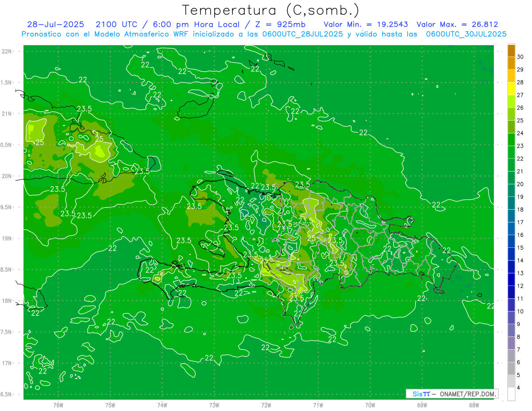This screenshot has height=411, width=532.
Task: Click the 74W longitude axis label
Action: [x=162, y=405]
